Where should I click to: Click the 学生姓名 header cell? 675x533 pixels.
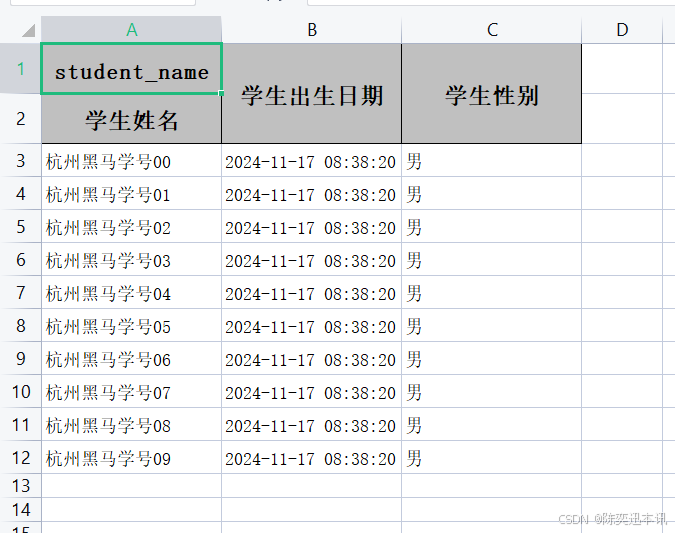pyautogui.click(x=132, y=119)
